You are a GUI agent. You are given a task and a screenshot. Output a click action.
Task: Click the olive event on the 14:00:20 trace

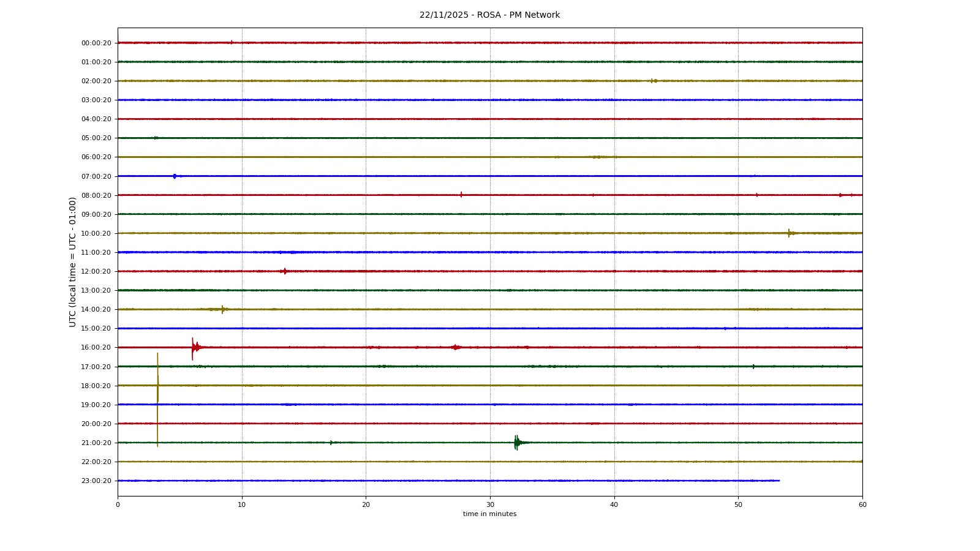pyautogui.click(x=222, y=309)
